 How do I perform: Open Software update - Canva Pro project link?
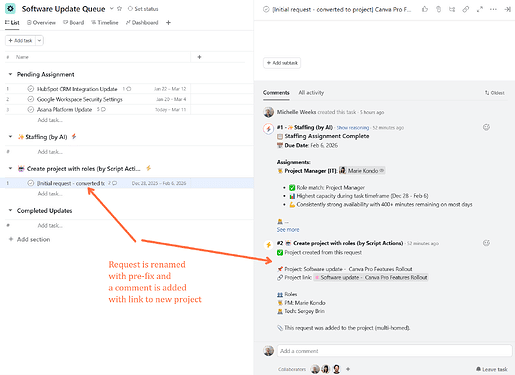(371, 277)
